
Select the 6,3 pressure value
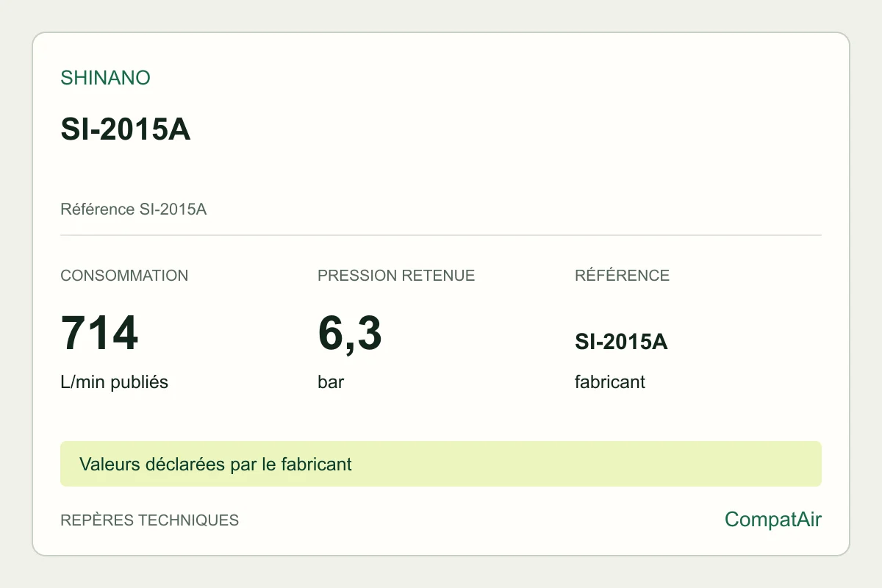350,333
